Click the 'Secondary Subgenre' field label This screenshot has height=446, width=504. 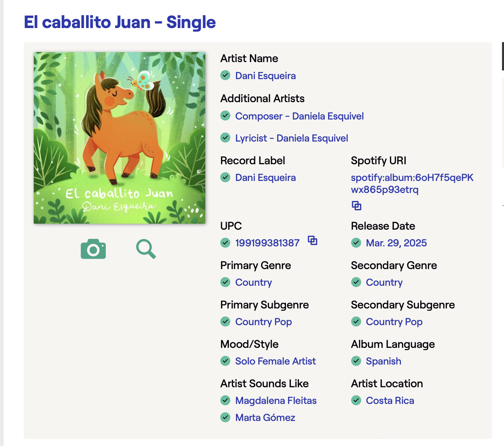403,305
